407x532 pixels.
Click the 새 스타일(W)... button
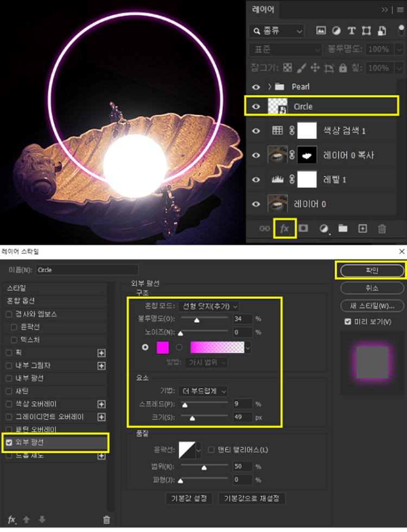pyautogui.click(x=372, y=306)
